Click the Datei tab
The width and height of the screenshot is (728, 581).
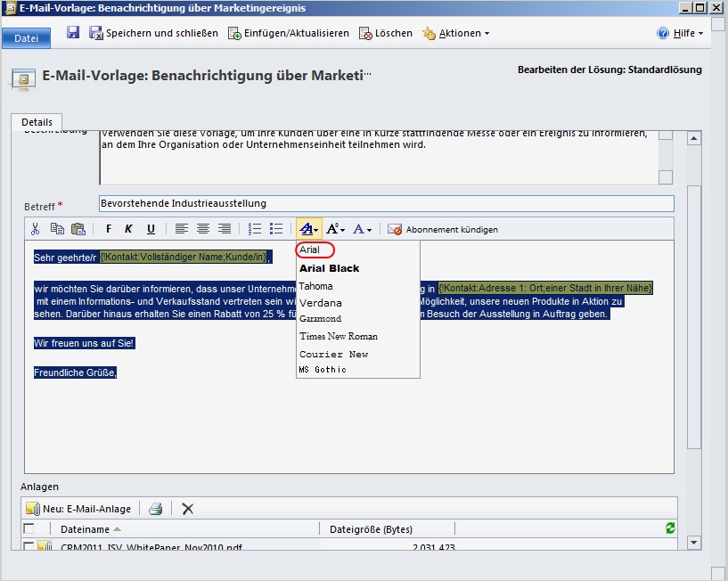(26, 38)
